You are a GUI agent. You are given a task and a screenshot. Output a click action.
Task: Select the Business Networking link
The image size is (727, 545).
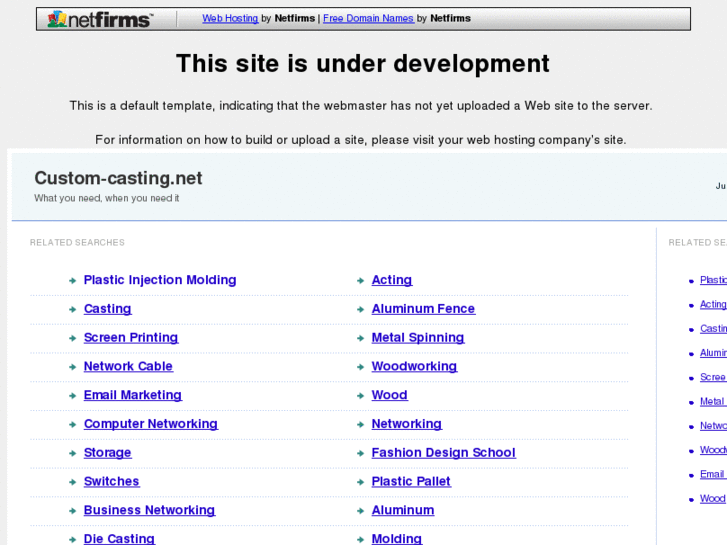149,510
